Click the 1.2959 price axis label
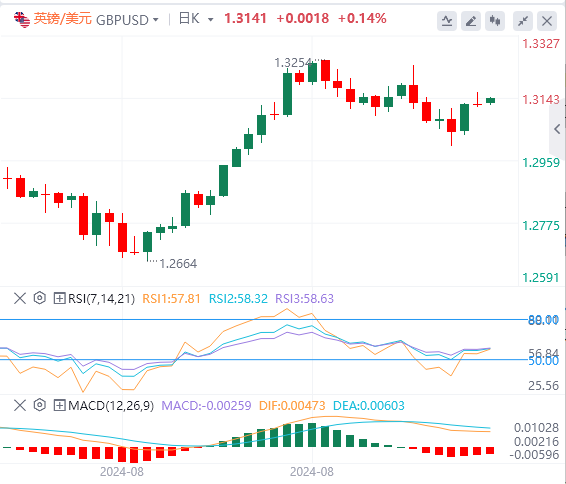The height and width of the screenshot is (484, 566). click(x=541, y=163)
